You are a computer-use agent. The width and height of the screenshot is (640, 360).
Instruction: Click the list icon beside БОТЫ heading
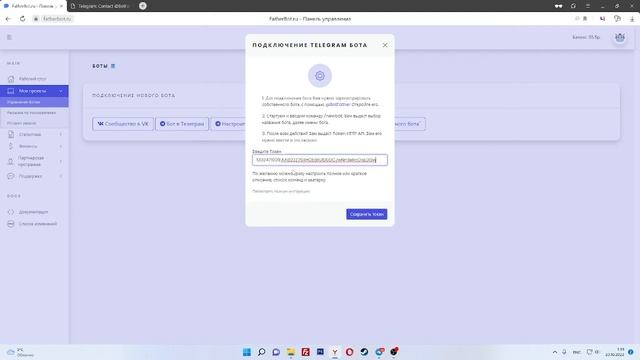coord(113,66)
